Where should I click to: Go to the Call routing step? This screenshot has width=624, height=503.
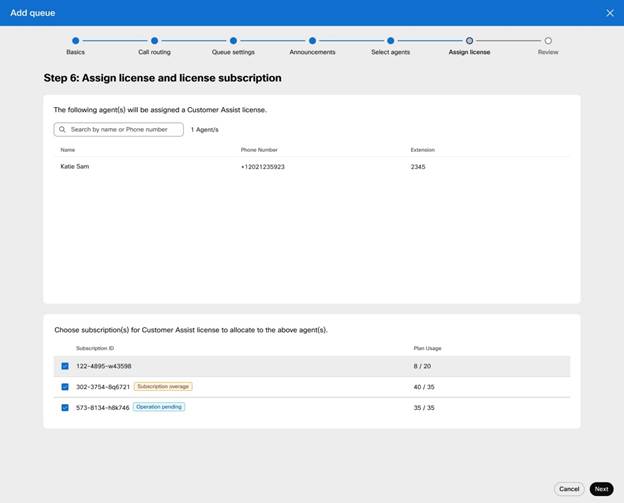coord(154,41)
